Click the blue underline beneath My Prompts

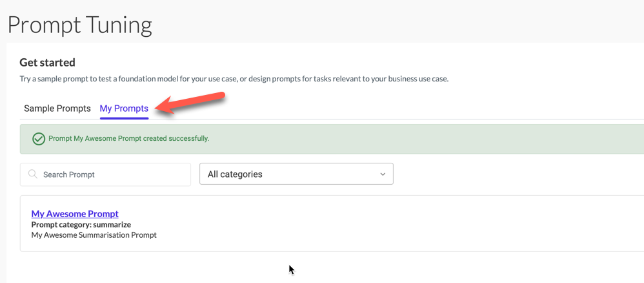click(124, 118)
